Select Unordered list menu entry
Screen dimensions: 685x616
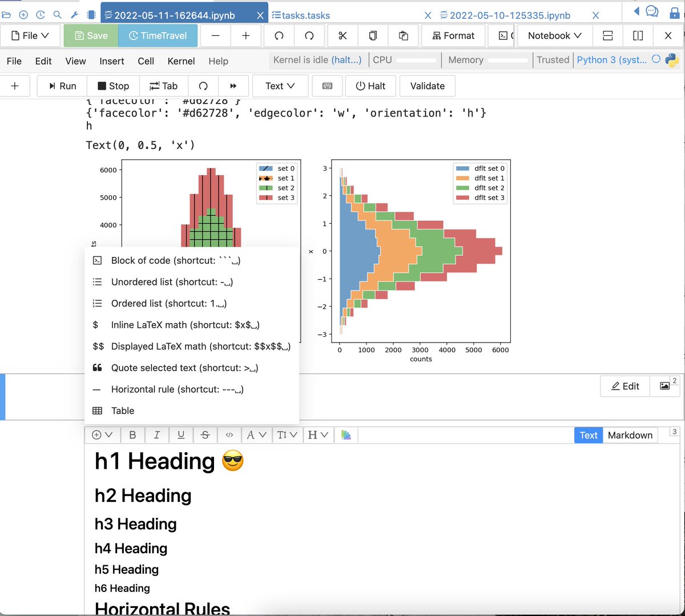click(x=192, y=282)
